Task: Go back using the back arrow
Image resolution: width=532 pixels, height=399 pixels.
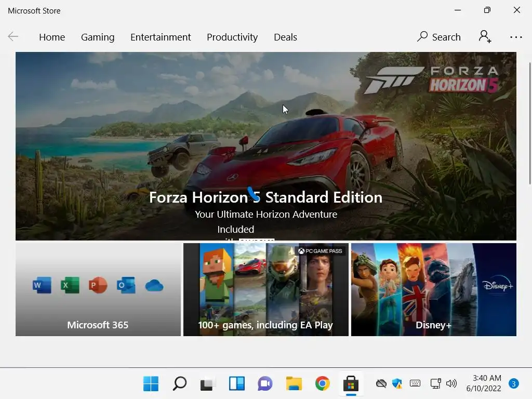Action: click(x=13, y=37)
